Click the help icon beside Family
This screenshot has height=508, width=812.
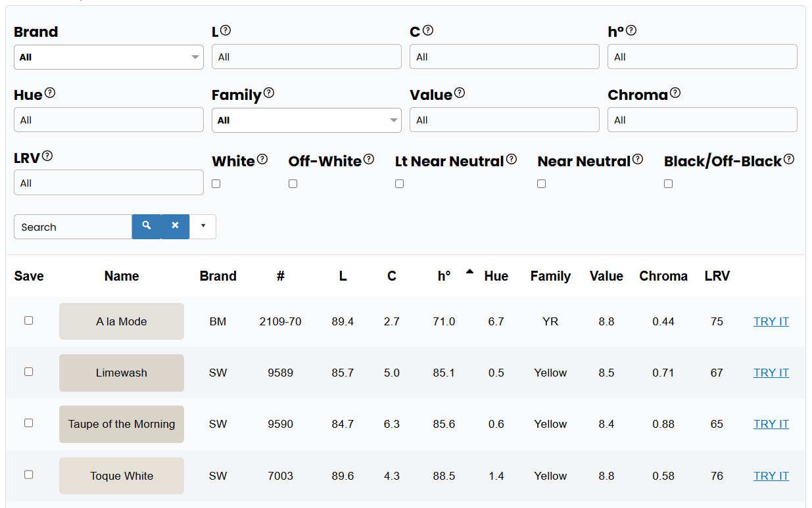point(268,92)
